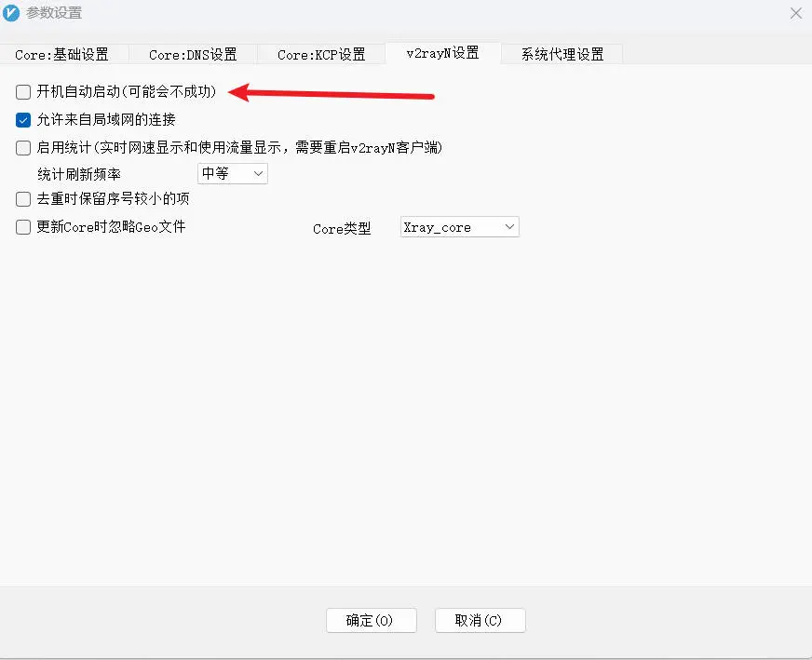This screenshot has width=812, height=660.
Task: Click the 参数设置 window title text
Action: (x=54, y=13)
